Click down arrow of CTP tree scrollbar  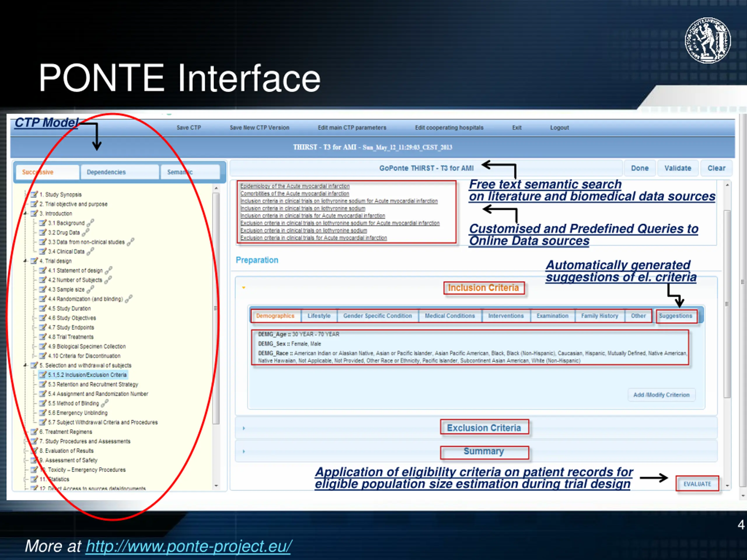(x=216, y=486)
